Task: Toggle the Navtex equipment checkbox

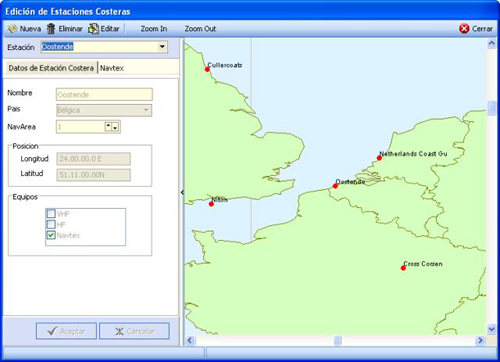Action: click(51, 235)
